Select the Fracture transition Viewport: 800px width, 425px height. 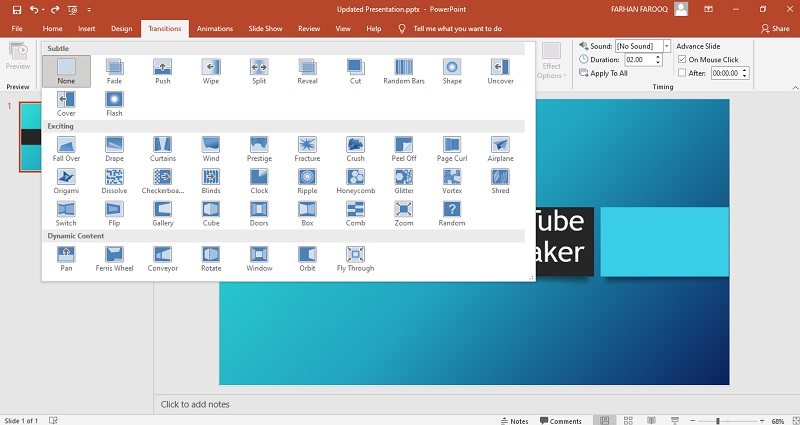[307, 149]
